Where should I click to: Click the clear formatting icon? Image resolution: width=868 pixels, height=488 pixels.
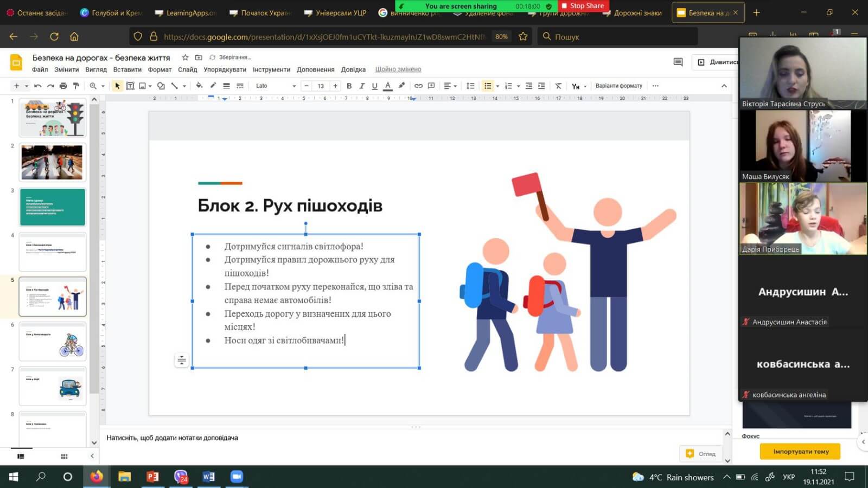(x=558, y=86)
